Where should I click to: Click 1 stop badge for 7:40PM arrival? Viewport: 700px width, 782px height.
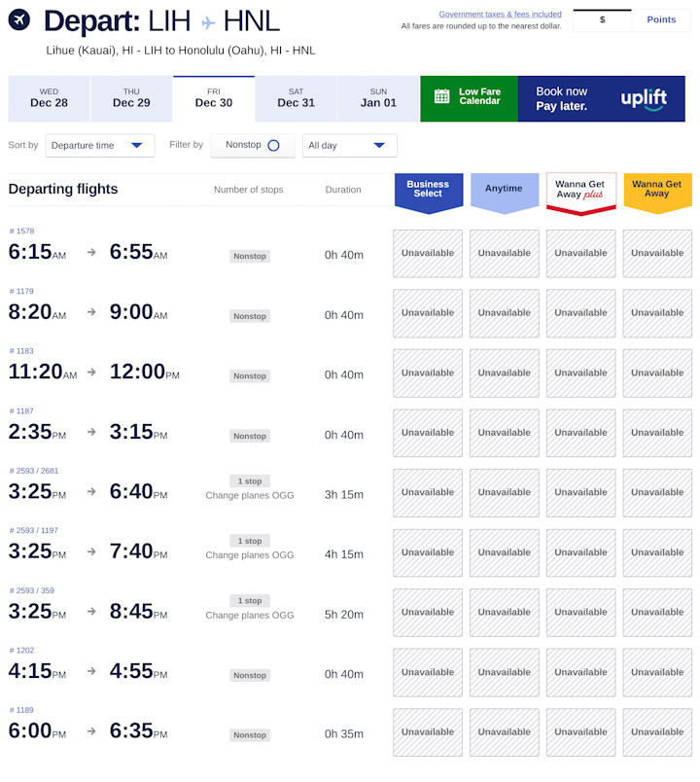pyautogui.click(x=250, y=541)
